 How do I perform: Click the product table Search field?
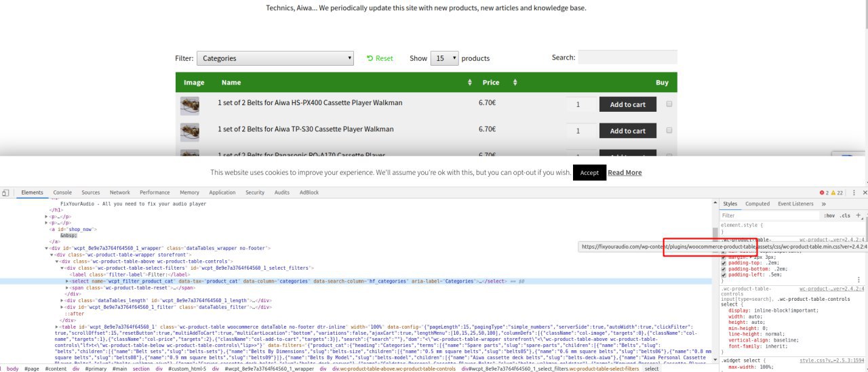[x=627, y=58]
